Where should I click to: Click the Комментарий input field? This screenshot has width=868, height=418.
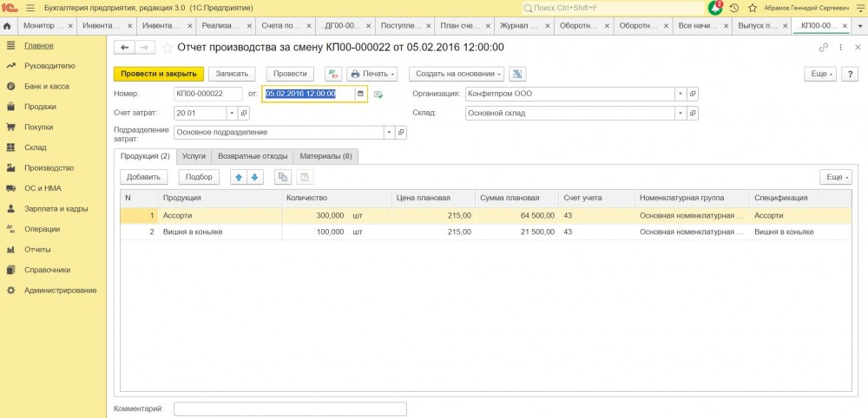290,408
